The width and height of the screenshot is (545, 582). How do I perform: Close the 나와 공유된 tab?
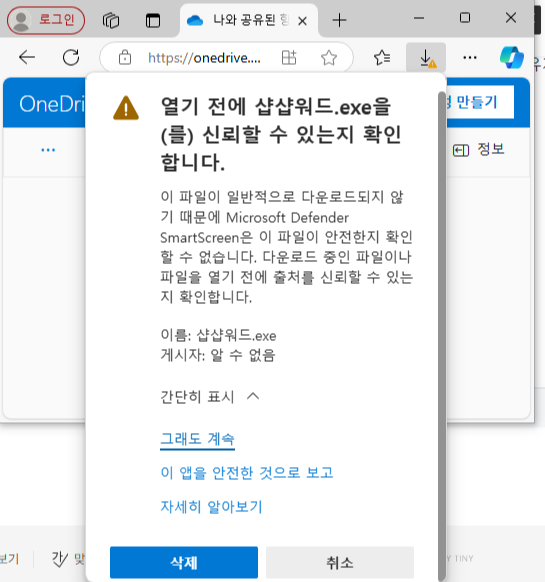coord(303,21)
